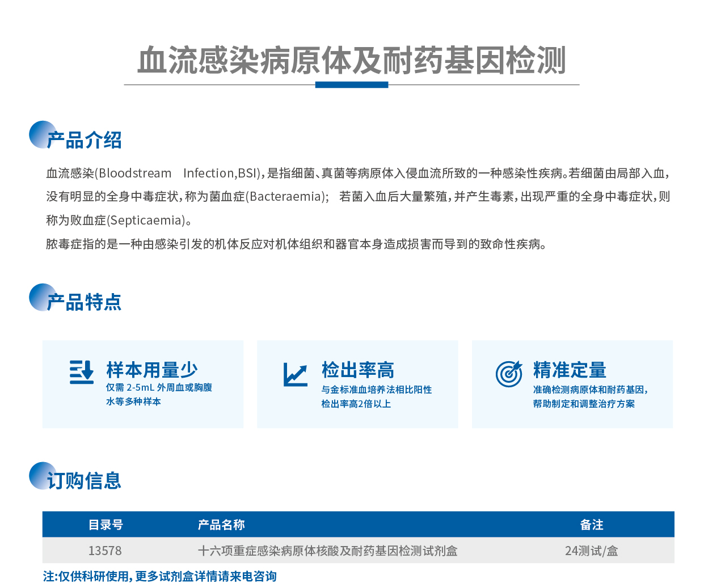Click the 检出率高 feature title
The width and height of the screenshot is (704, 588).
(x=358, y=370)
